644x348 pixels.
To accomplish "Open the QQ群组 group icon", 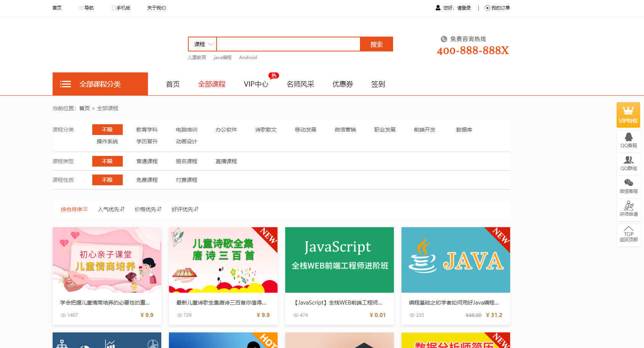I will pyautogui.click(x=628, y=160).
